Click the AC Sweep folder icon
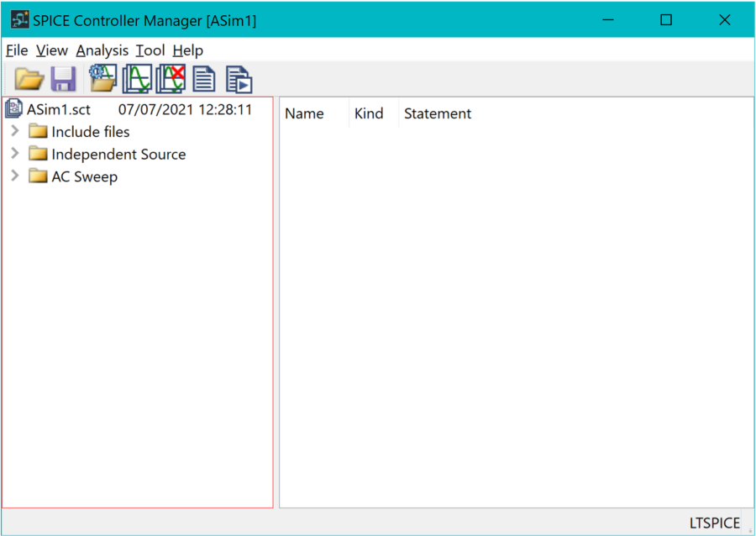756x536 pixels. tap(38, 176)
